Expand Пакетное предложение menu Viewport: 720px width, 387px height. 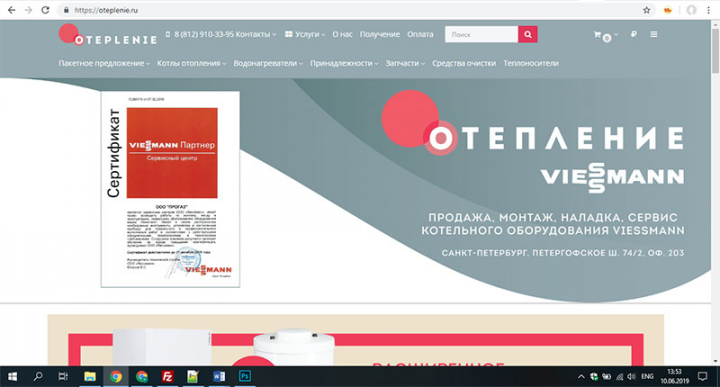pos(104,63)
